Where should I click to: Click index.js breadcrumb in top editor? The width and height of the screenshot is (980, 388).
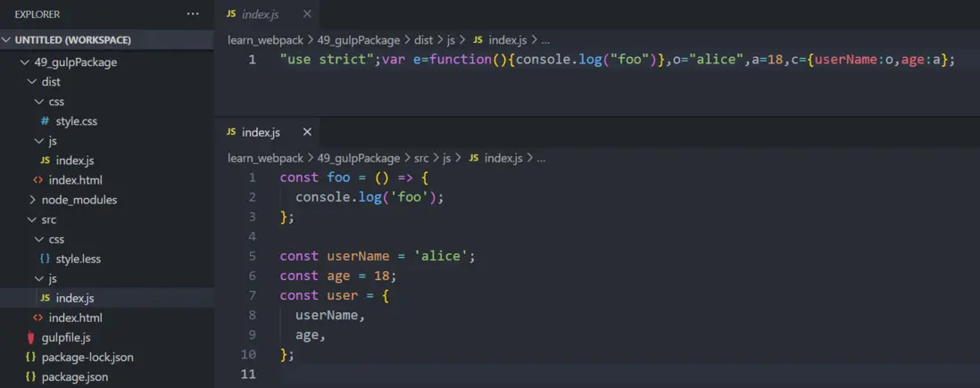point(508,40)
